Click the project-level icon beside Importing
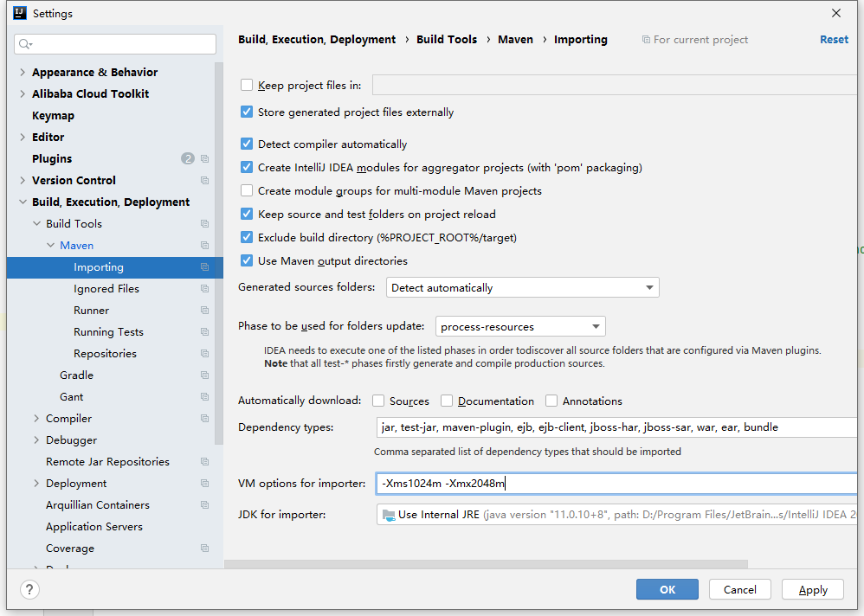The image size is (864, 616). point(205,267)
